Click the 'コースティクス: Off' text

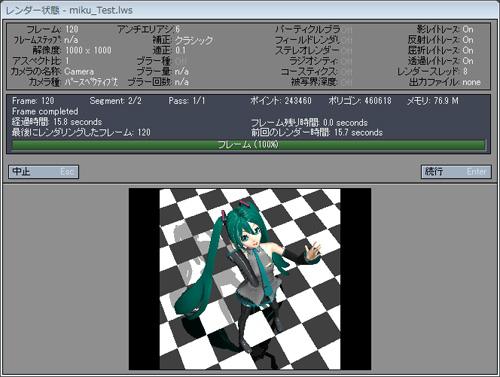click(317, 71)
